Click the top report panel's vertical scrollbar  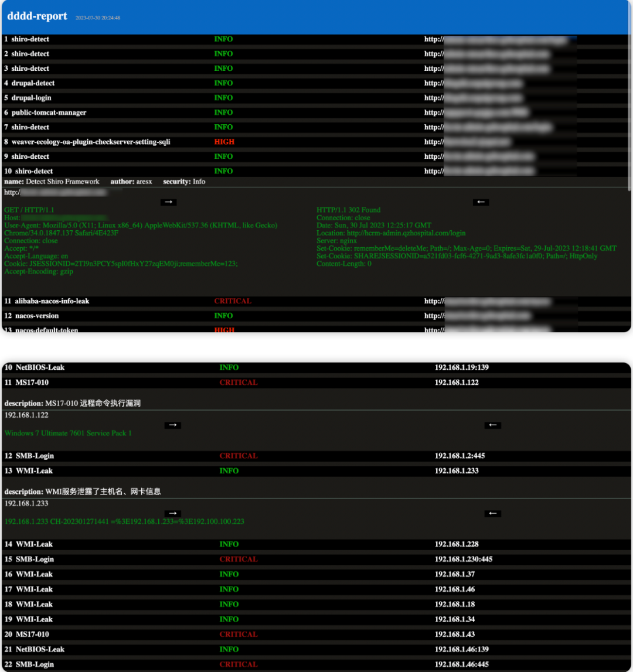(x=630, y=95)
